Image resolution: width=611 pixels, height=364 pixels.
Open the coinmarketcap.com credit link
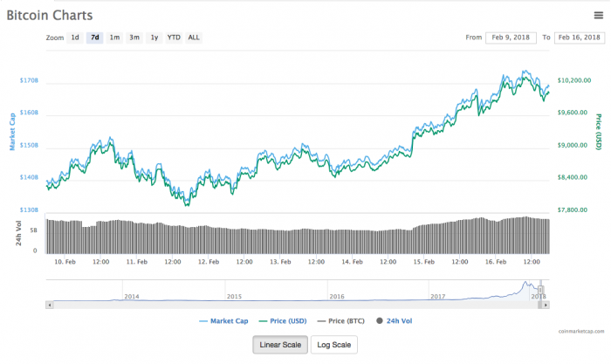coord(581,331)
